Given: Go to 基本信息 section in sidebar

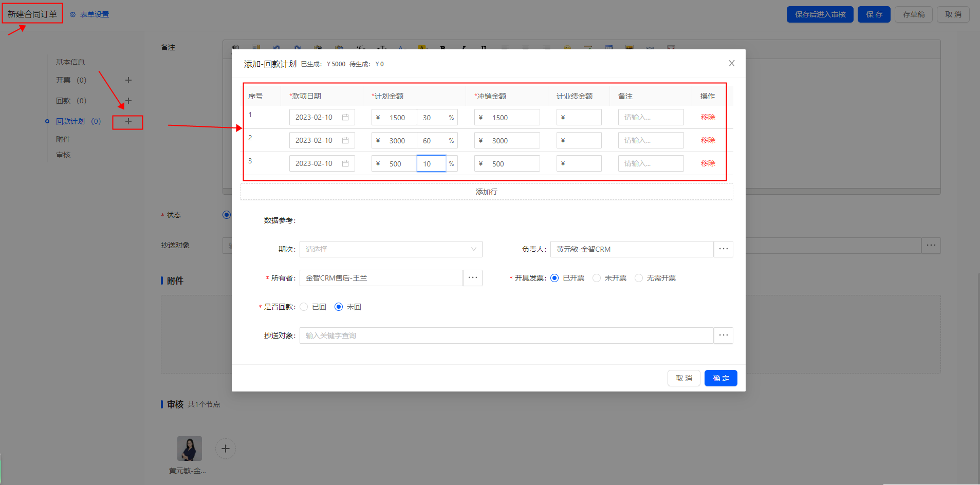Looking at the screenshot, I should [x=70, y=62].
